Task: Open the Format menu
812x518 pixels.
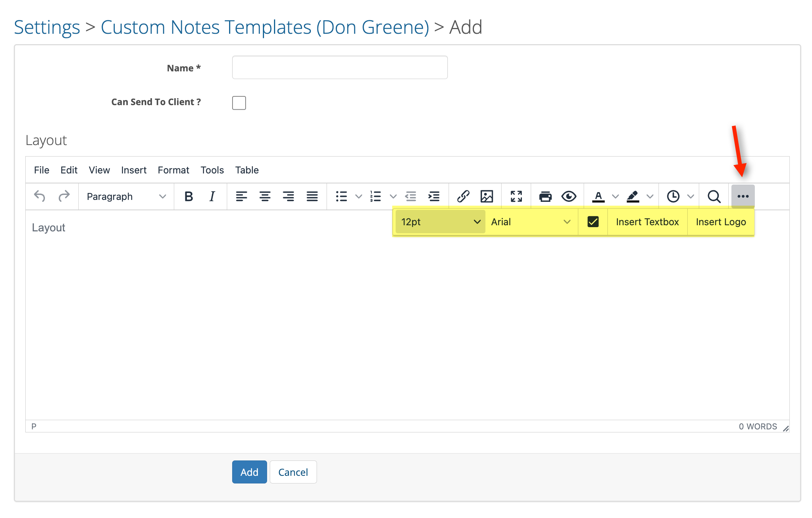Action: [x=173, y=170]
